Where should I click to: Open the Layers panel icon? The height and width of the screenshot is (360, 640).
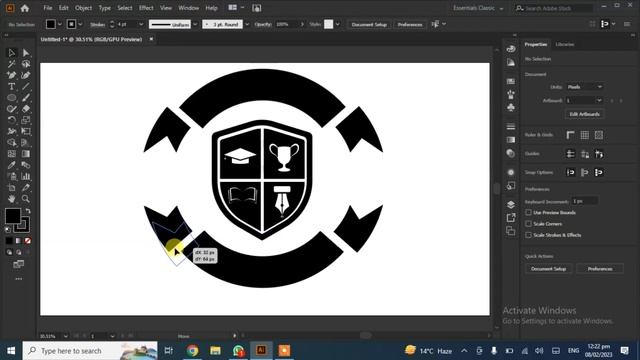[x=511, y=204]
